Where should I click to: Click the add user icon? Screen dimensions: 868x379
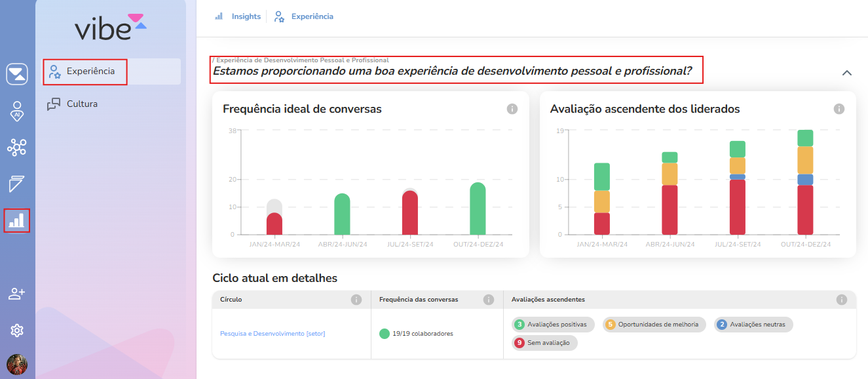pyautogui.click(x=17, y=294)
